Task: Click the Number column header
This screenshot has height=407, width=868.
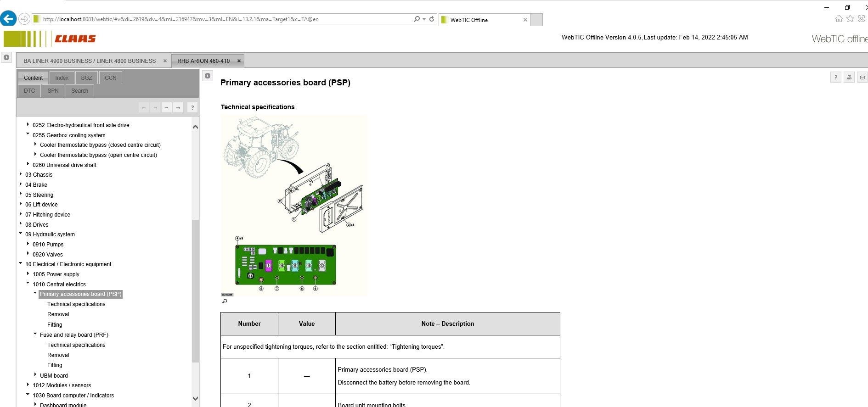Action: [249, 324]
